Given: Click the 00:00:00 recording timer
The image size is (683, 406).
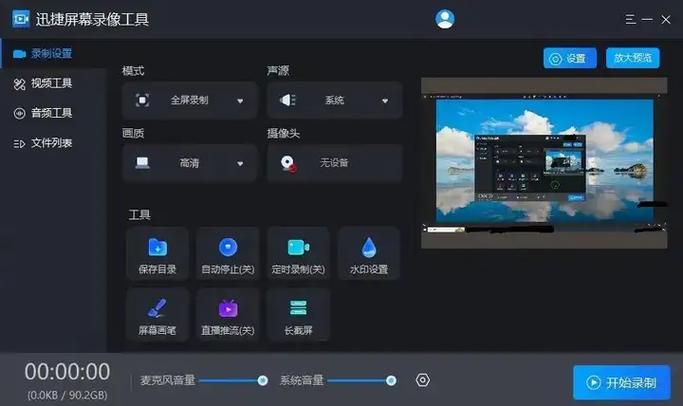Looking at the screenshot, I should coord(68,372).
